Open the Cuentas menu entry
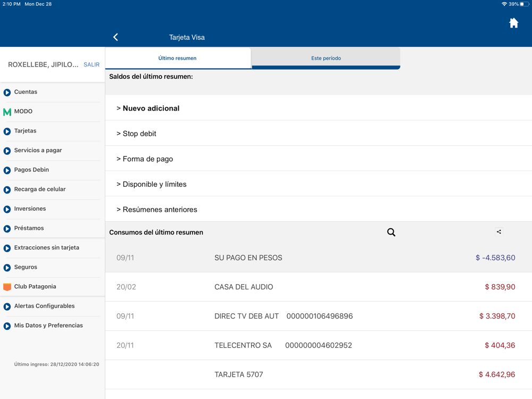This screenshot has height=399, width=532. (53, 92)
